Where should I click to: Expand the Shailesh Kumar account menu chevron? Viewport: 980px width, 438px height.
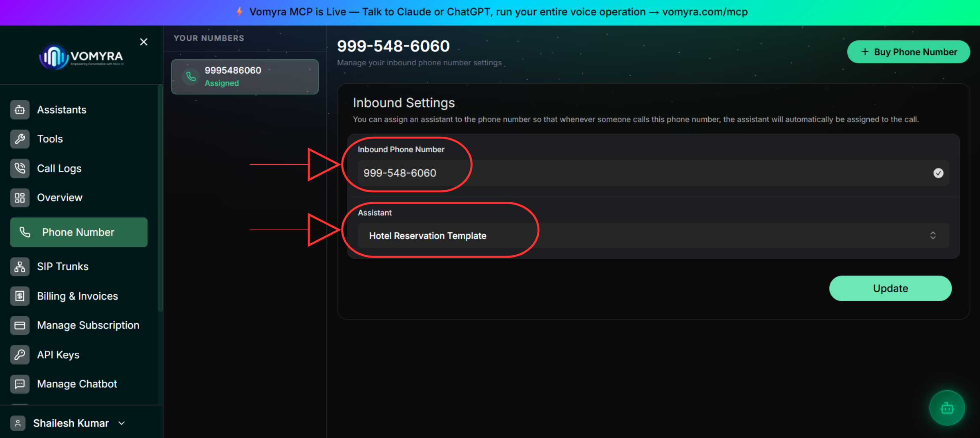point(121,423)
